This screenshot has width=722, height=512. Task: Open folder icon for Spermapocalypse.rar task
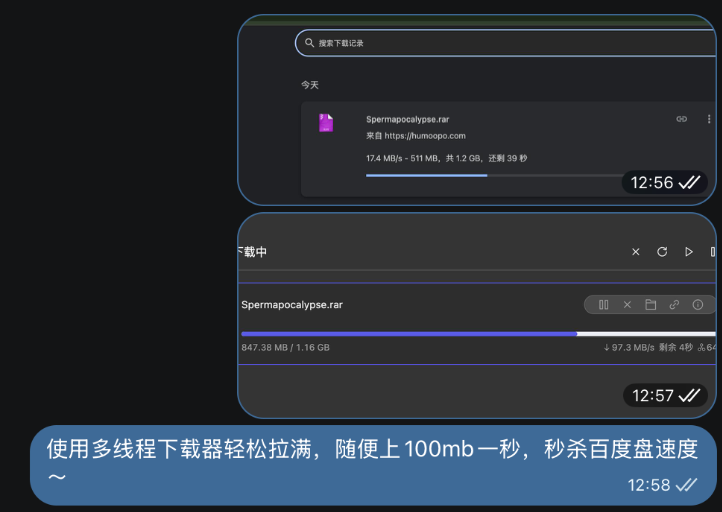651,305
